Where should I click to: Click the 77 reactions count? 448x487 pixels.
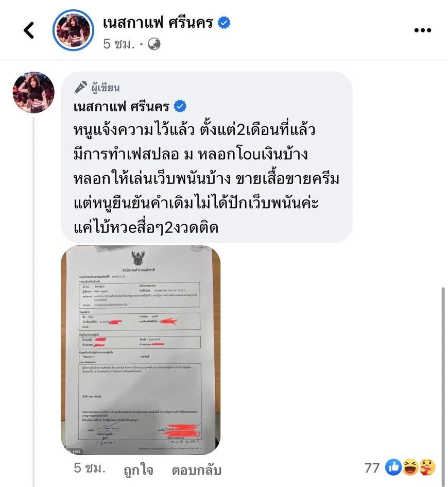click(x=372, y=468)
